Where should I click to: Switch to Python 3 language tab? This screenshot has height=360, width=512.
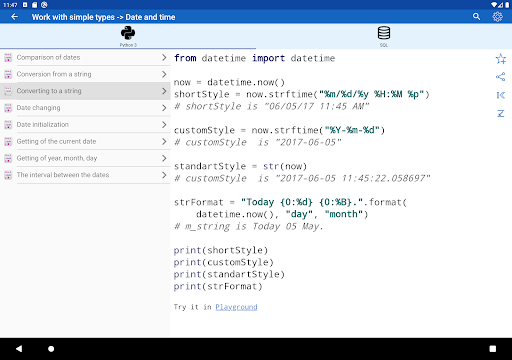(128, 36)
